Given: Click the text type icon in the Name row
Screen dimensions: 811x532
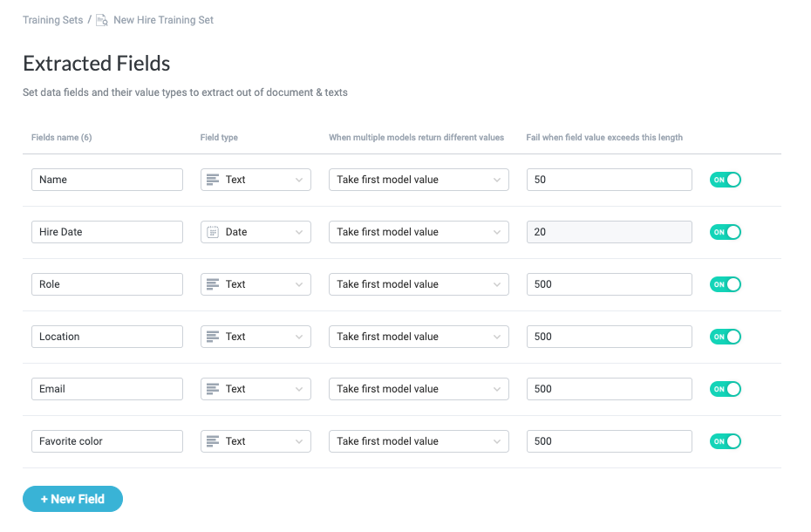Looking at the screenshot, I should pos(212,180).
